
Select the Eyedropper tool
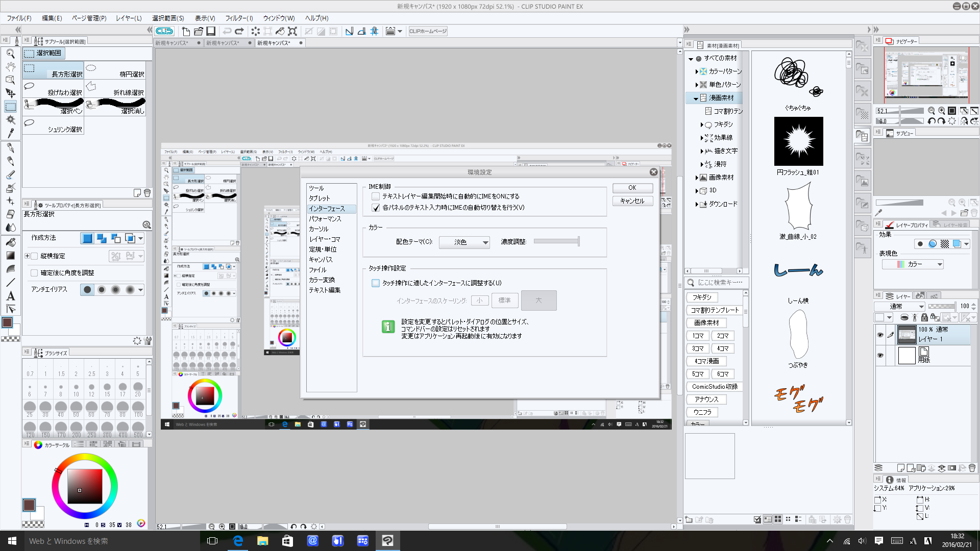click(10, 133)
